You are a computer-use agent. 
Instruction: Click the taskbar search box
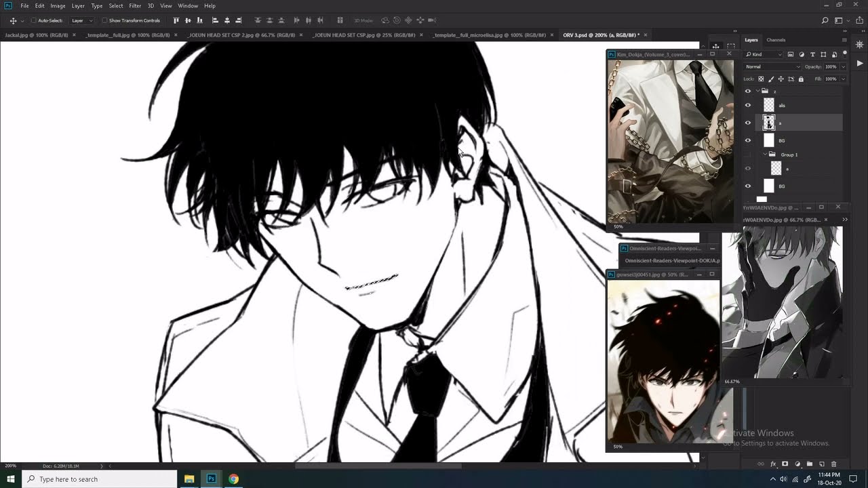100,479
